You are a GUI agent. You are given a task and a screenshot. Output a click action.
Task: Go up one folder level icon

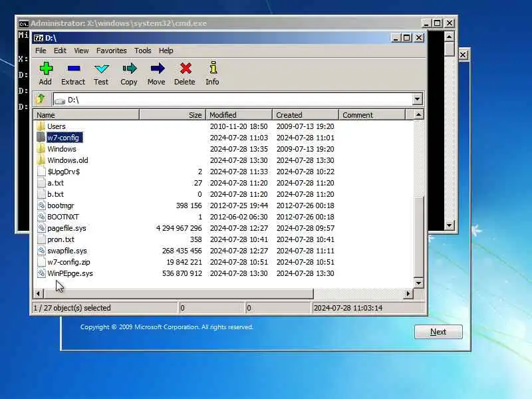click(41, 99)
